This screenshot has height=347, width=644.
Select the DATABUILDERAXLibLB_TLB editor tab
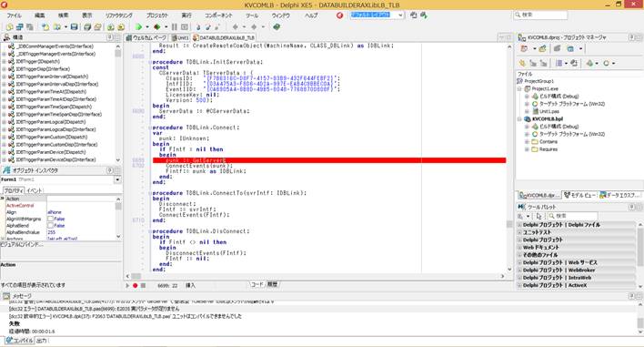[225, 37]
